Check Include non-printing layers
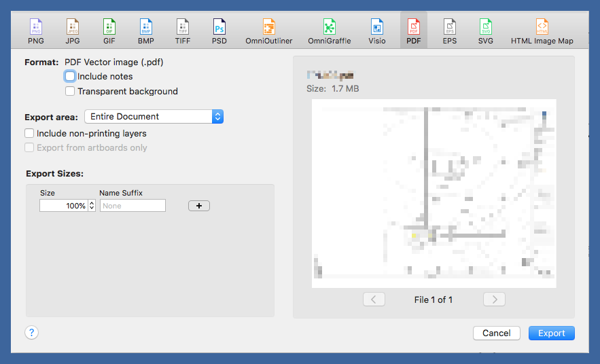Image resolution: width=600 pixels, height=364 pixels. pyautogui.click(x=29, y=134)
